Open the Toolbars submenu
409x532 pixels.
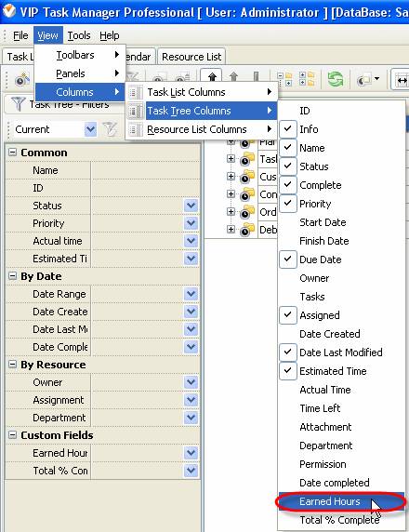[80, 55]
